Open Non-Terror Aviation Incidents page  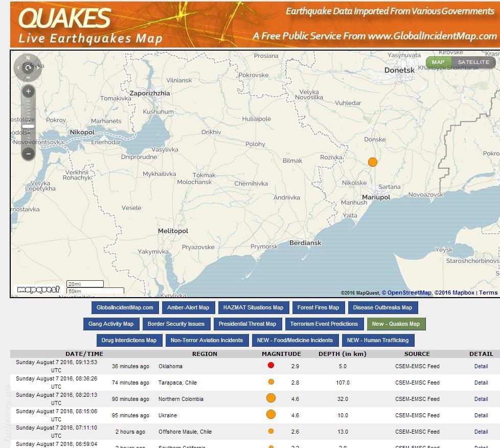pyautogui.click(x=207, y=340)
